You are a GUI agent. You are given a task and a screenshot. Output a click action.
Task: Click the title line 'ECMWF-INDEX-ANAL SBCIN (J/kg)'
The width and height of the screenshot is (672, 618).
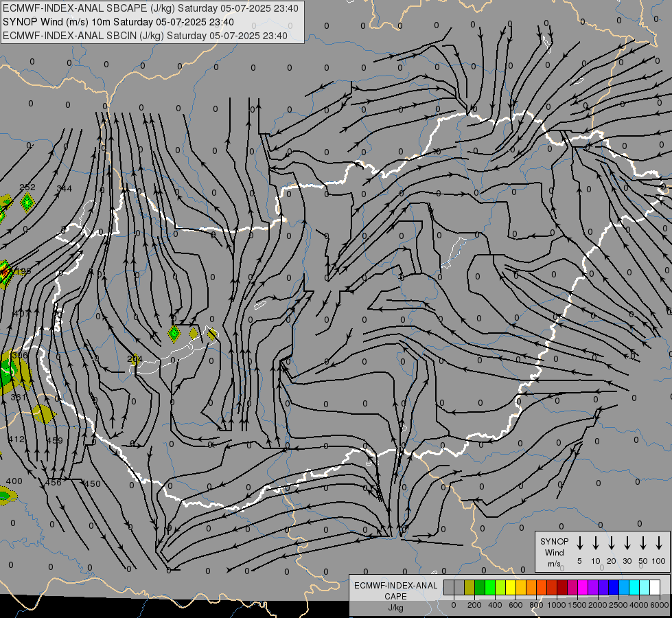pyautogui.click(x=145, y=36)
